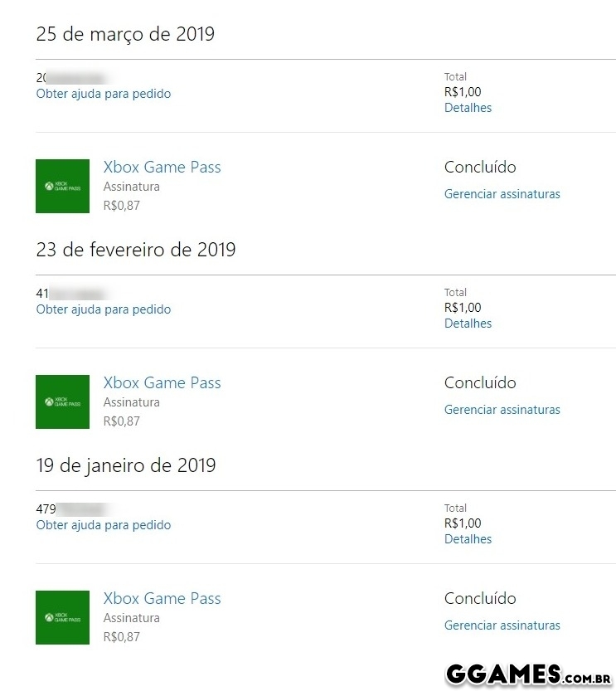View 'Detalhes' of the 25 de março order
The width and height of the screenshot is (616, 691).
click(x=468, y=108)
